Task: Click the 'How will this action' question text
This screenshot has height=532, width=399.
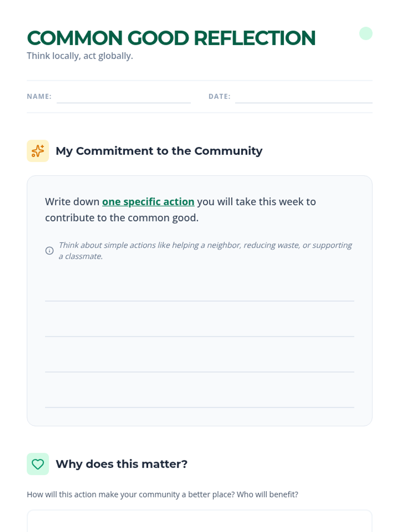Action: [x=162, y=494]
